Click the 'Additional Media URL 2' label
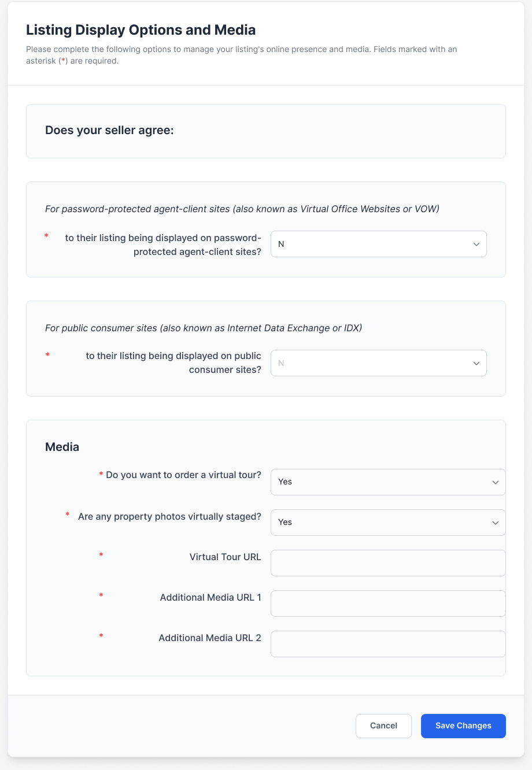Image resolution: width=532 pixels, height=770 pixels. pos(210,638)
